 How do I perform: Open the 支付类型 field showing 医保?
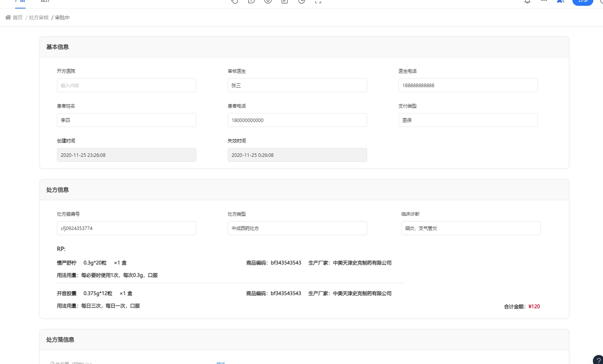[468, 120]
